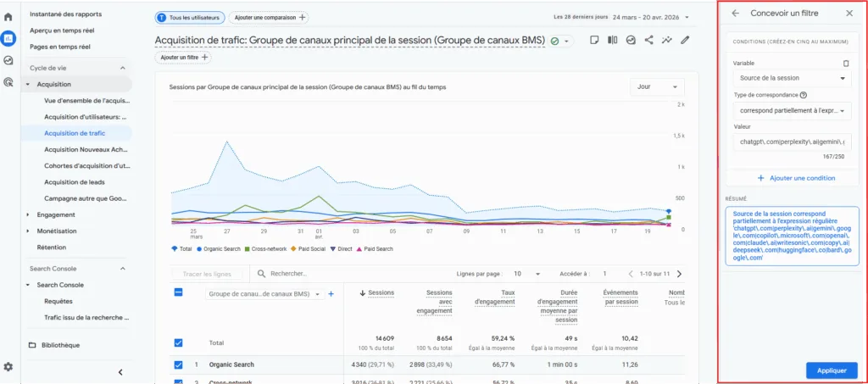Open the Insights sparkline icon
The height and width of the screenshot is (384, 868).
[667, 40]
